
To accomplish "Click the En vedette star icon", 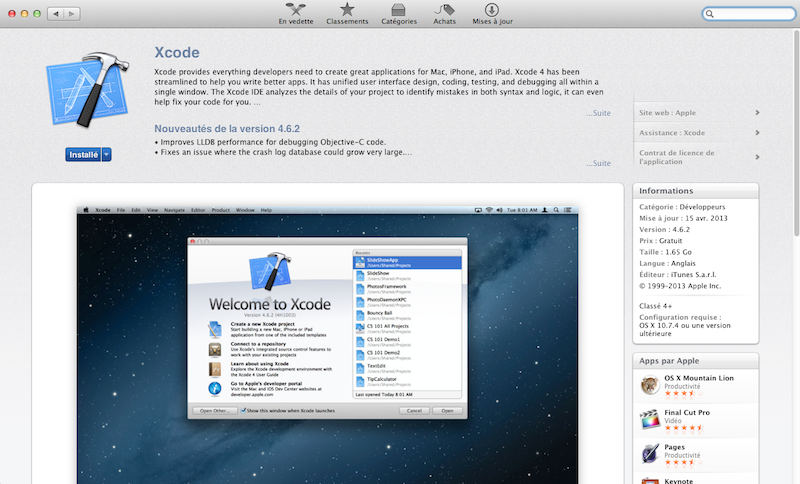I will (294, 10).
